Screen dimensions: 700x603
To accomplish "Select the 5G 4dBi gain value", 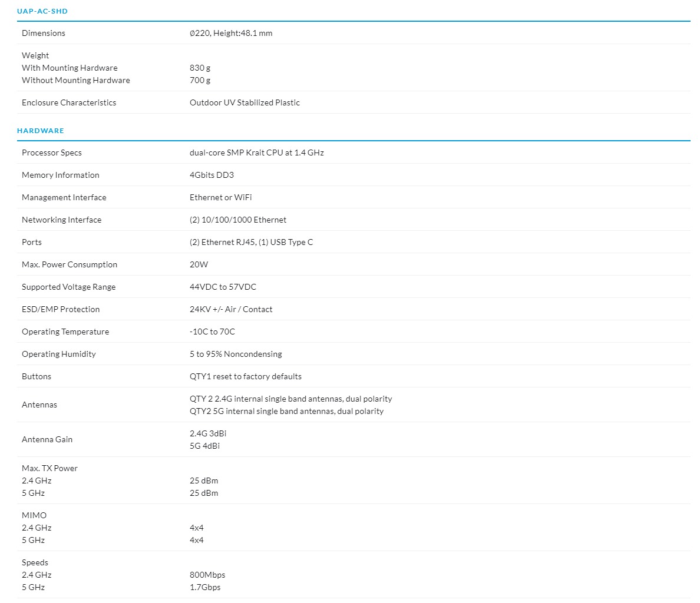I will pyautogui.click(x=204, y=446).
